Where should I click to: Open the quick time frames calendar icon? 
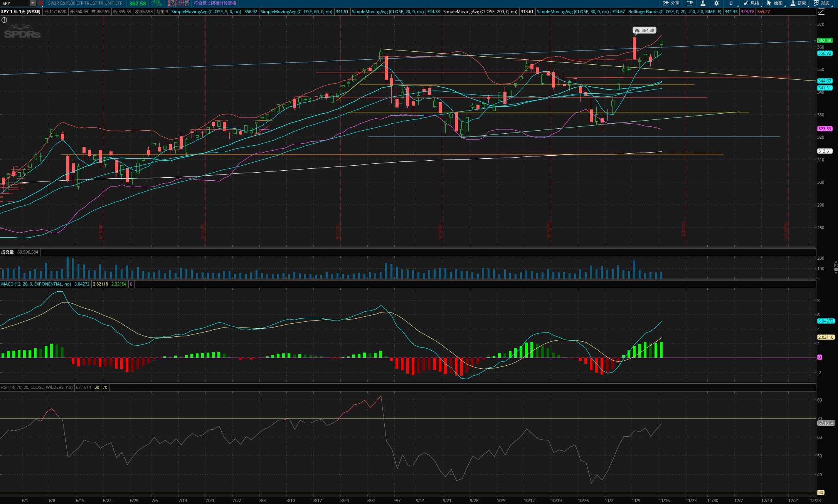click(x=690, y=3)
